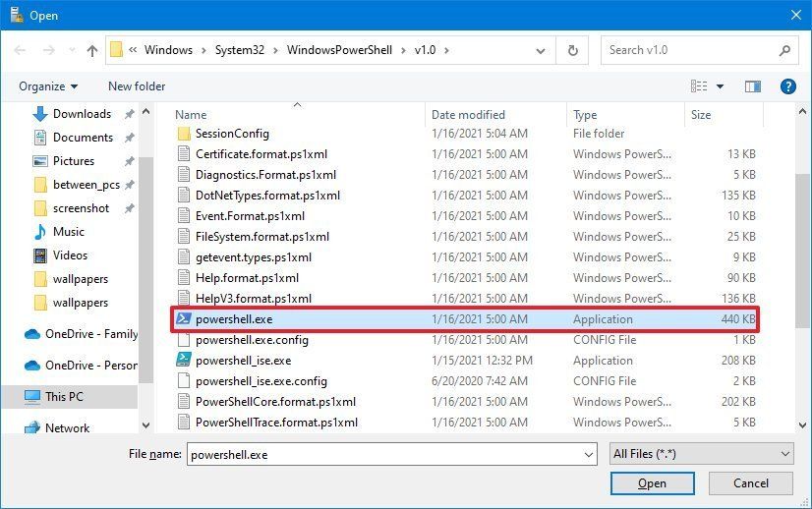Image resolution: width=812 pixels, height=509 pixels.
Task: Open the between_pcs folder shortcut
Action: (x=86, y=185)
